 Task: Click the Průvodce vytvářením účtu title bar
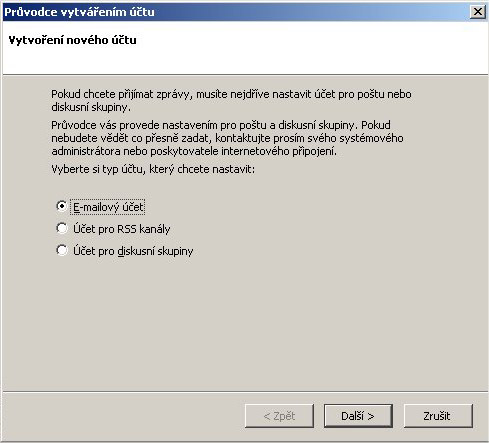[x=233, y=12]
